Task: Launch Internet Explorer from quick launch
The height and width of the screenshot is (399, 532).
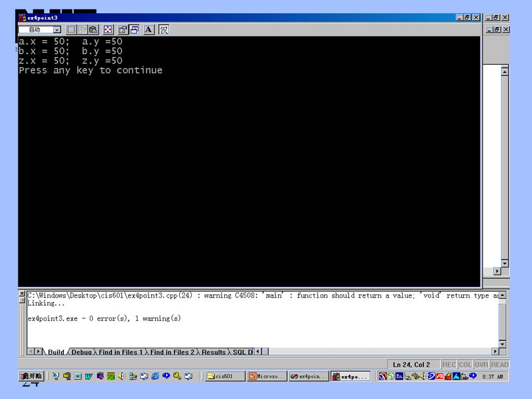Action: click(x=155, y=376)
